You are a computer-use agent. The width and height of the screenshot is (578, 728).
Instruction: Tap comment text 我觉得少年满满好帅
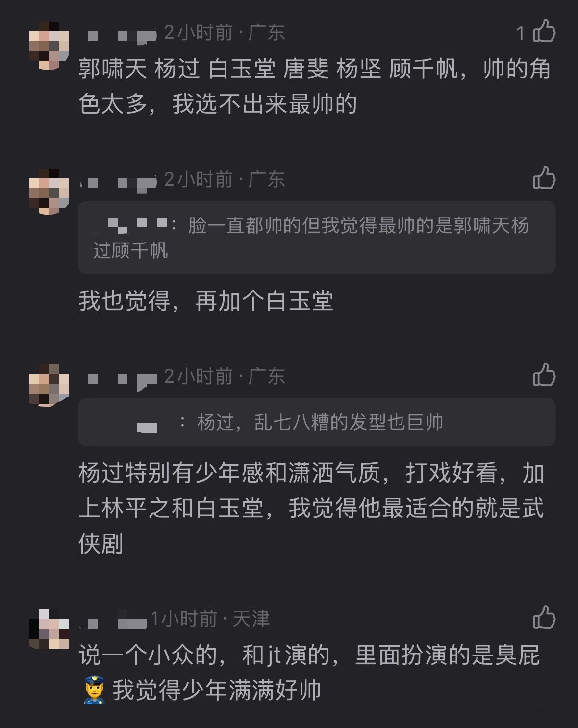pyautogui.click(x=216, y=690)
